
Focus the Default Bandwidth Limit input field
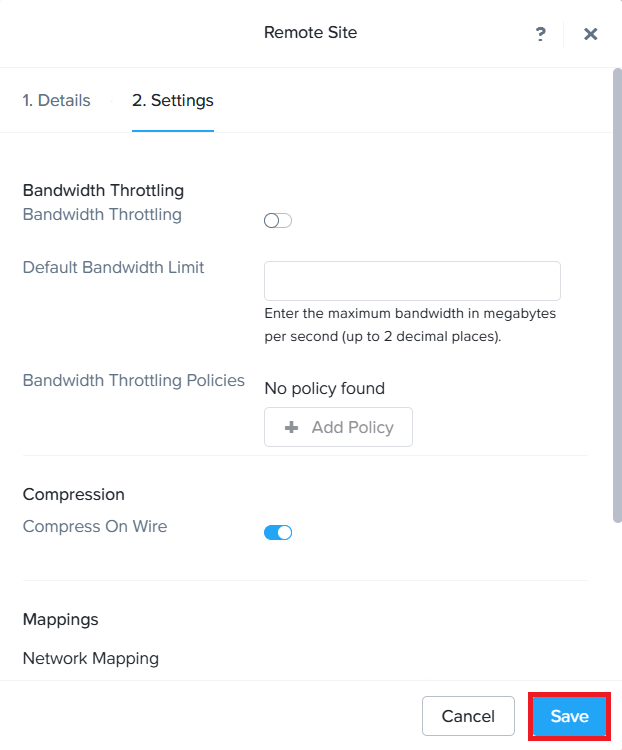click(412, 281)
